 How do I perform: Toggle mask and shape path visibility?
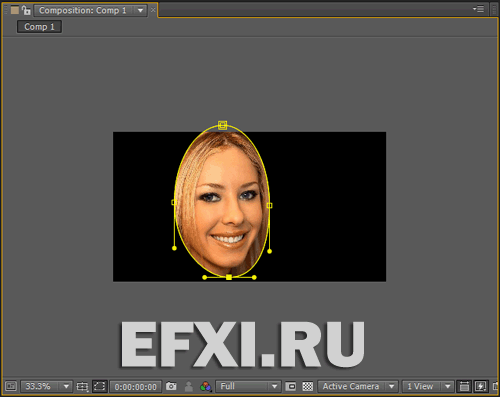coord(99,386)
